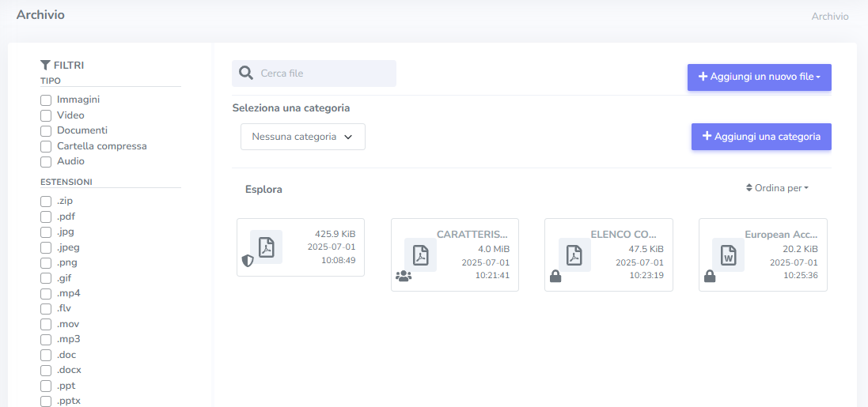This screenshot has width=868, height=407.
Task: Check the Documenti filter checkbox
Action: [x=46, y=131]
